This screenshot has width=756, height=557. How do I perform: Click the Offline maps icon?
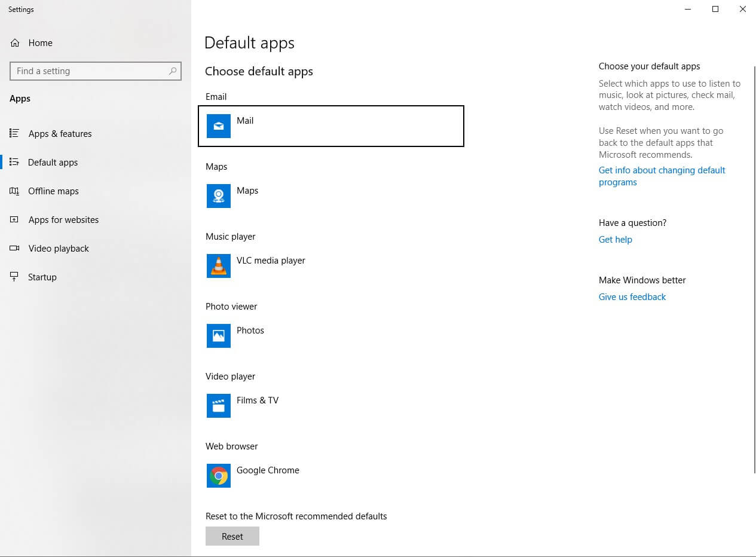pos(14,191)
